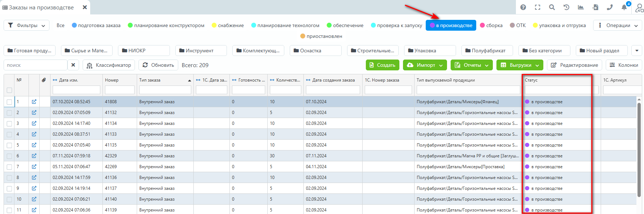
Task: Expand the Отчеты dropdown
Action: (x=472, y=65)
